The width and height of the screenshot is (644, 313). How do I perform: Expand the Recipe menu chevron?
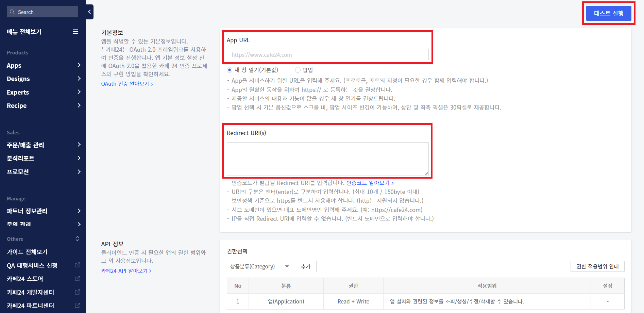click(x=79, y=105)
